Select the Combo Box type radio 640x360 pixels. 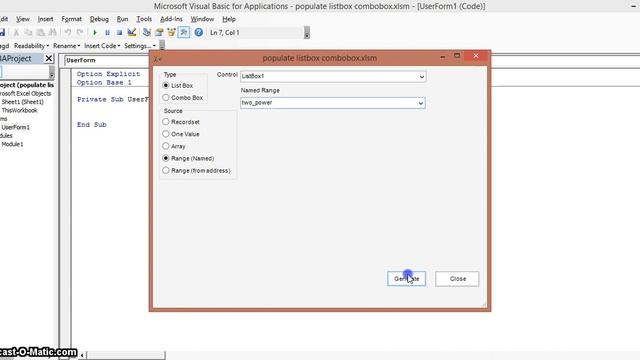point(166,98)
